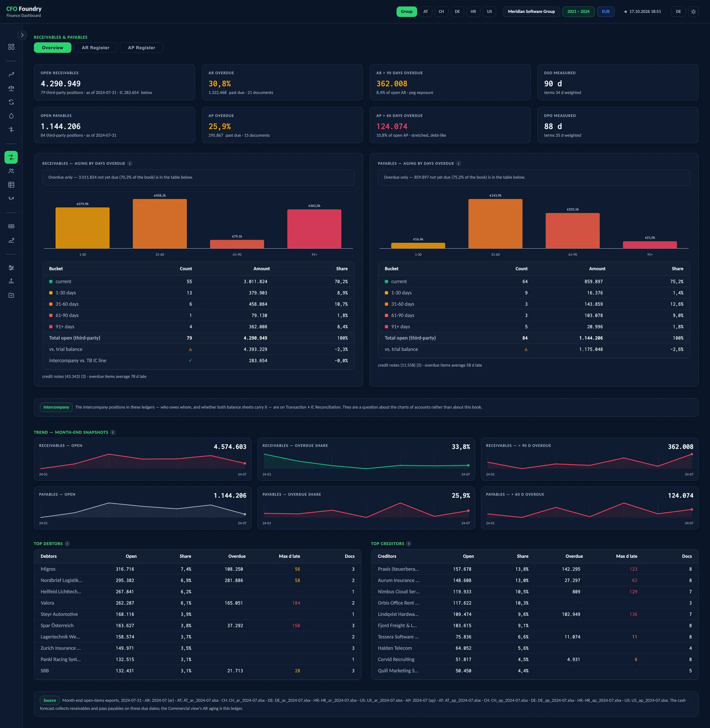This screenshot has width=710, height=728.
Task: Open the zigzag arrows sidebar icon
Action: pyautogui.click(x=11, y=199)
